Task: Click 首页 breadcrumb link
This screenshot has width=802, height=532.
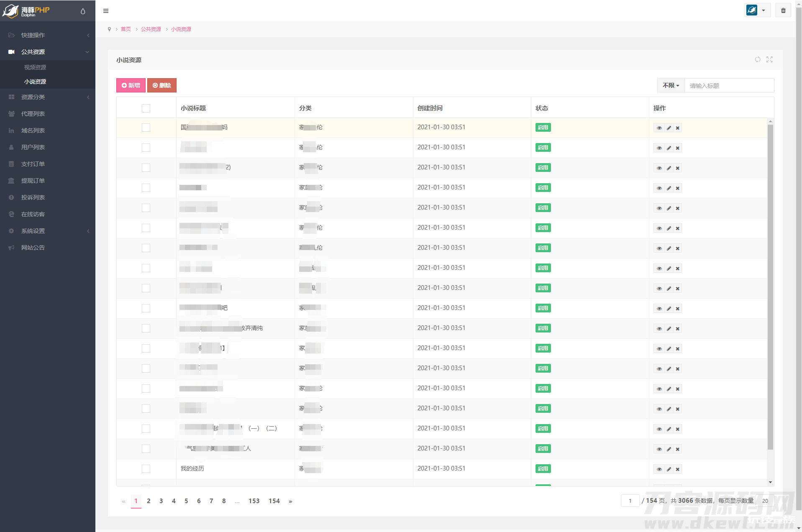Action: pyautogui.click(x=126, y=29)
